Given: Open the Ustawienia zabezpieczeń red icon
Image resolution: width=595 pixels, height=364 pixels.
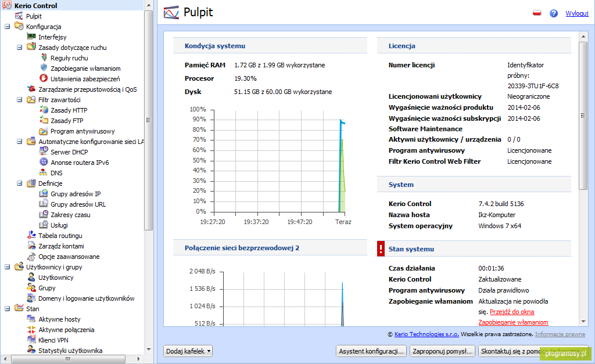Looking at the screenshot, I should click(44, 78).
